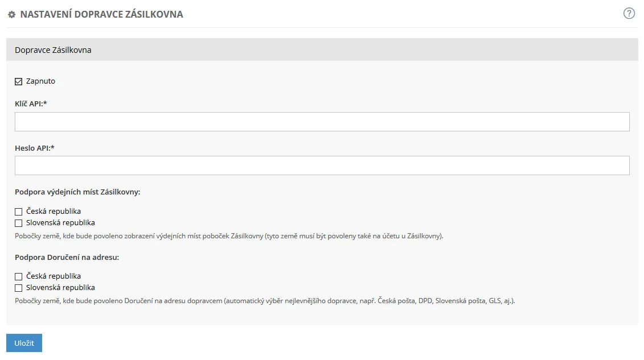
Task: Check Česká republika under Doručení na adresu
Action: (x=18, y=276)
